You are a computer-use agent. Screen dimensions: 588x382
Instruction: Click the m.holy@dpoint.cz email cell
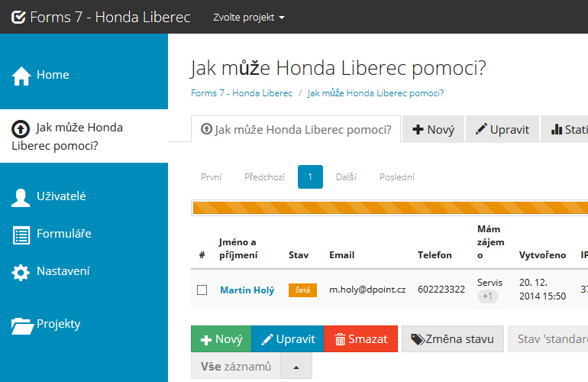(x=367, y=290)
